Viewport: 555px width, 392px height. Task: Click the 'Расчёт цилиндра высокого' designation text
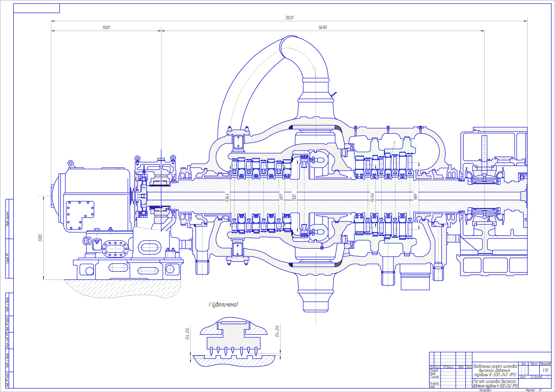tap(494, 381)
